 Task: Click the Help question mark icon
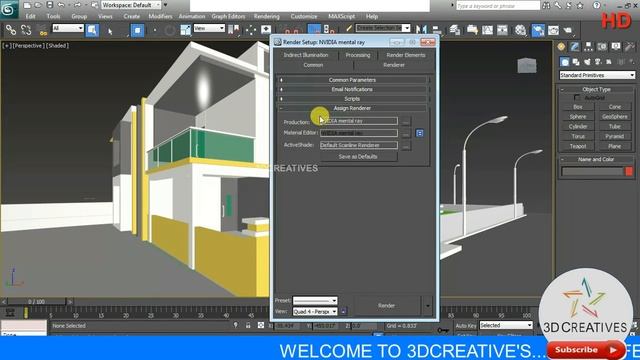[597, 5]
